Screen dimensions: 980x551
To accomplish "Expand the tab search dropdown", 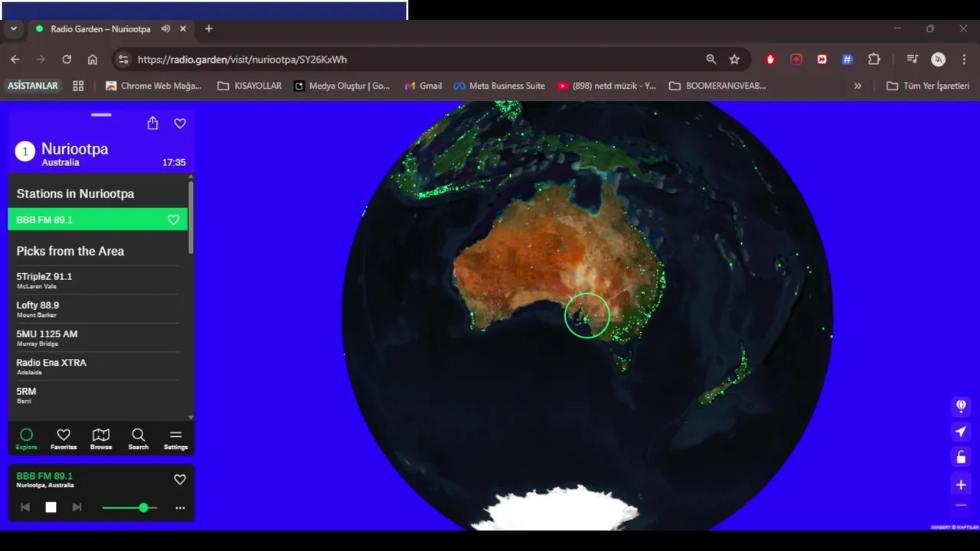I will tap(14, 29).
